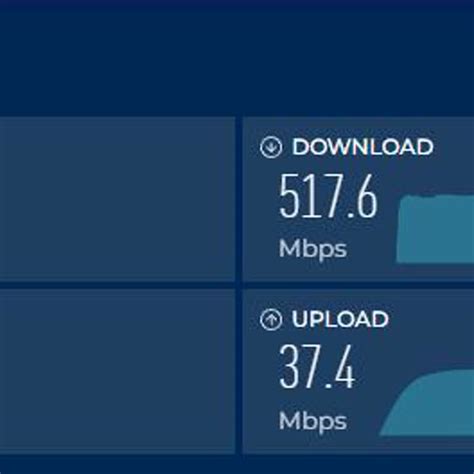Click the download arrow circle icon
474x474 pixels.
(271, 147)
